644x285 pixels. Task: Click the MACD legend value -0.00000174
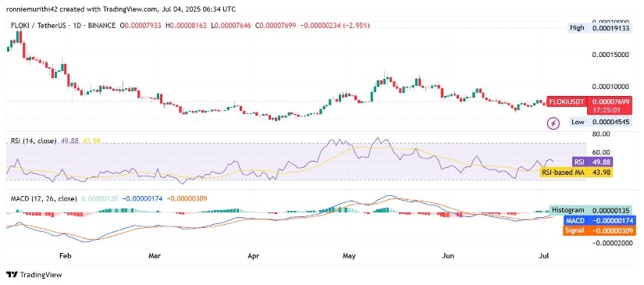tap(142, 199)
